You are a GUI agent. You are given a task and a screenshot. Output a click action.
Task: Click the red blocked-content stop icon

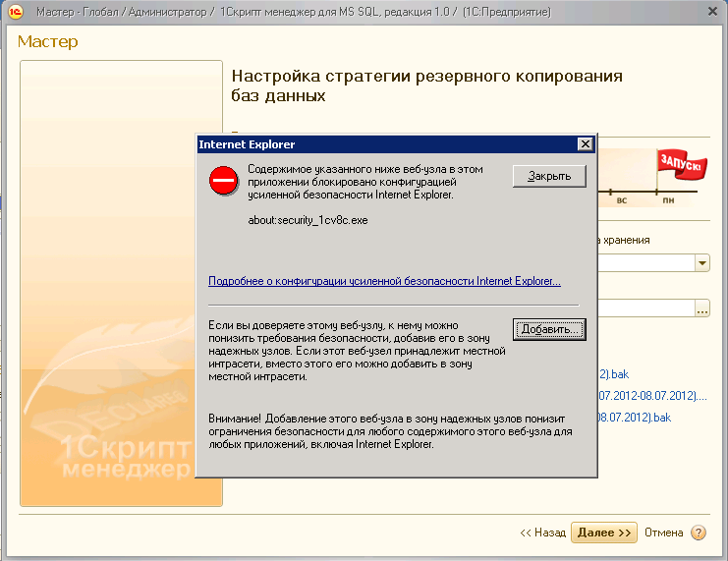224,180
